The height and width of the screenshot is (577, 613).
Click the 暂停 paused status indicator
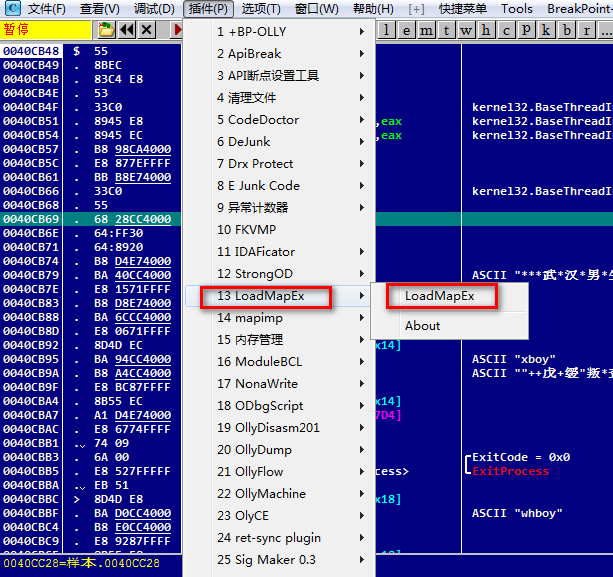point(17,30)
